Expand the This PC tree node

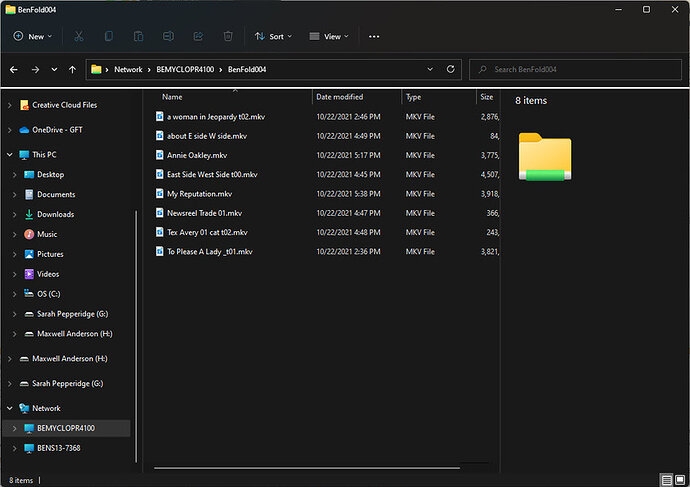coord(9,155)
